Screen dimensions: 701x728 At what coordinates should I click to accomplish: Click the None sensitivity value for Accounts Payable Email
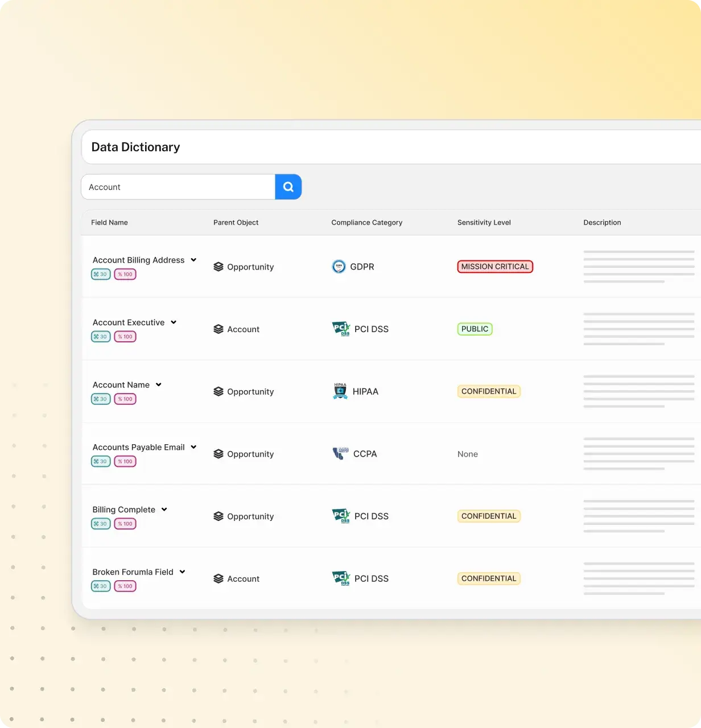pyautogui.click(x=468, y=454)
